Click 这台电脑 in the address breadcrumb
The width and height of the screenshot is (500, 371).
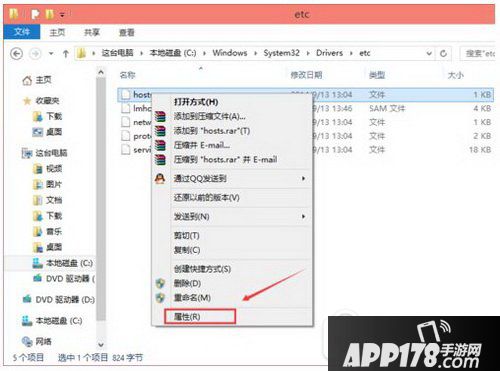(117, 53)
